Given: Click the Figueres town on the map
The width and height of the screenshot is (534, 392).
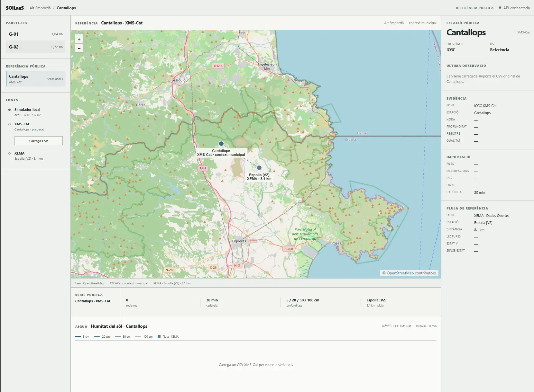Looking at the screenshot, I should coord(239,241).
